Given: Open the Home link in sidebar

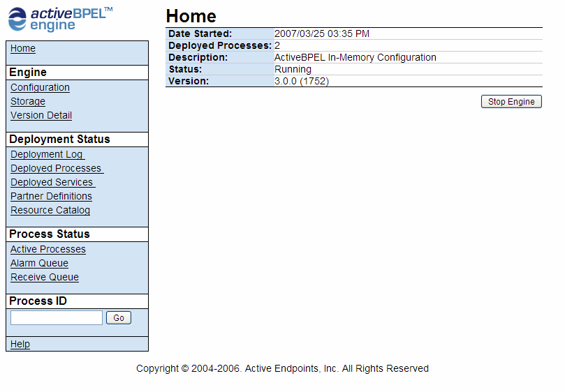Looking at the screenshot, I should click(23, 48).
